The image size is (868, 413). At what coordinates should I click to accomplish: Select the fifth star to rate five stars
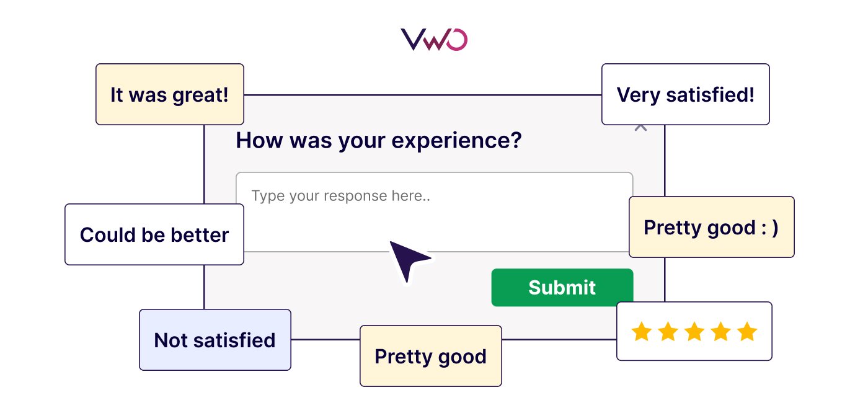coord(746,332)
